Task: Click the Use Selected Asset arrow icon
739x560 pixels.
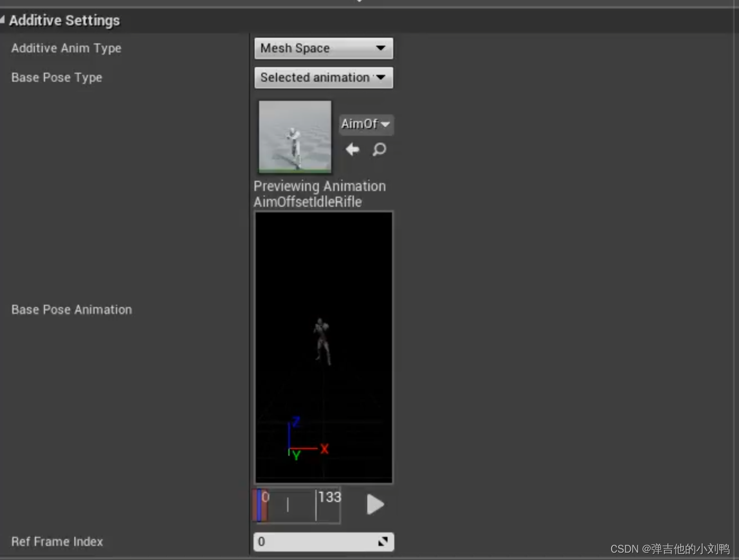Action: [352, 149]
